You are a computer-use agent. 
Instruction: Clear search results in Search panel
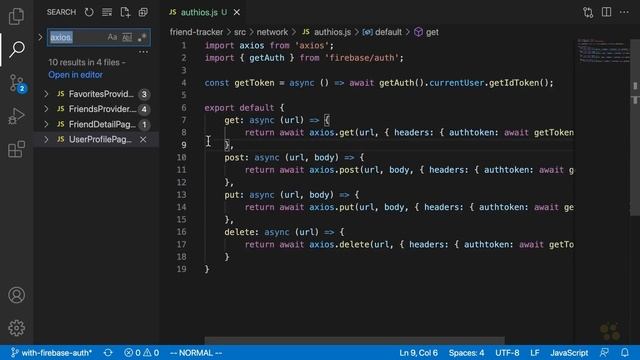click(x=107, y=12)
